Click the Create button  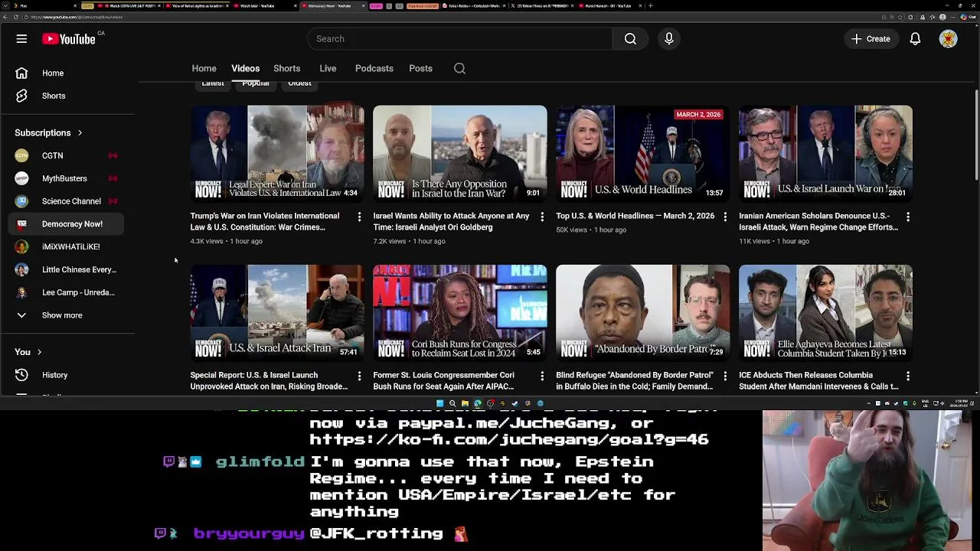coord(871,39)
